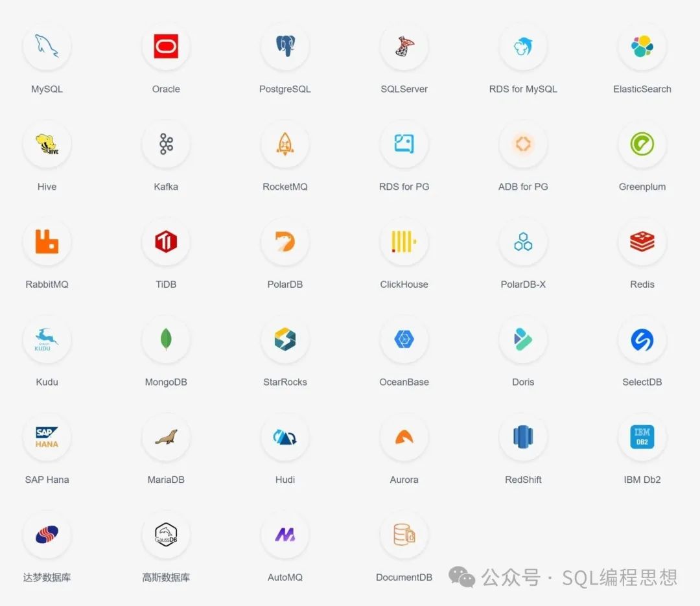Choose the SAP Hana icon
The height and width of the screenshot is (606, 700).
coord(47,437)
